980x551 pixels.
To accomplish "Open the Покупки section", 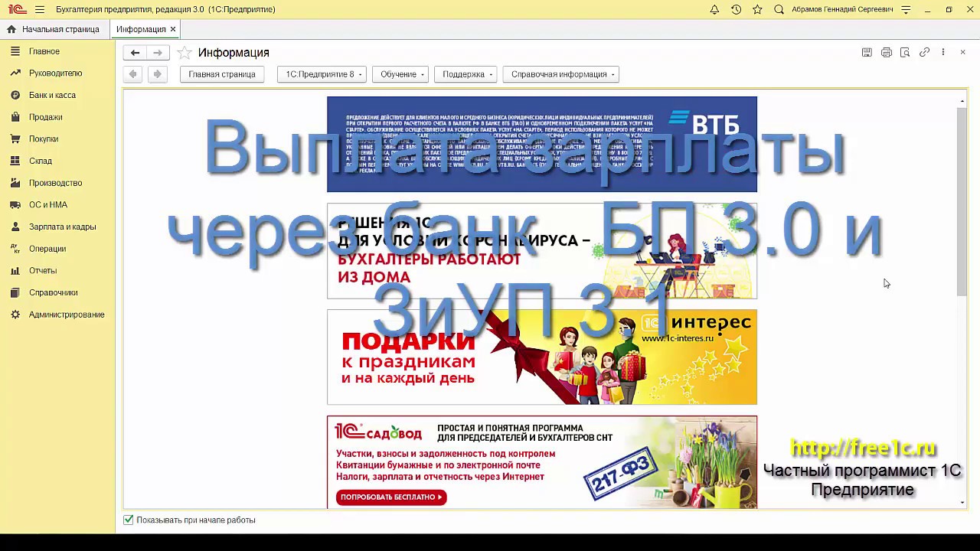I will point(44,139).
